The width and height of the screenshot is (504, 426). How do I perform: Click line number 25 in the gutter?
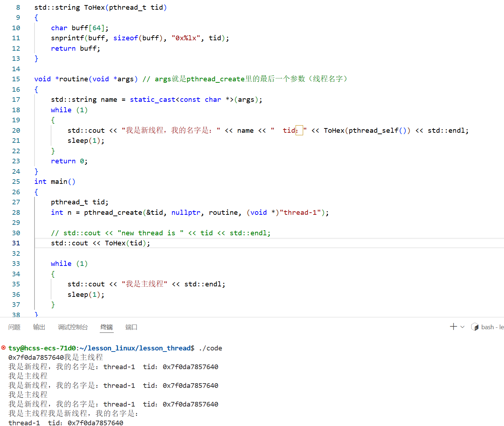point(16,182)
